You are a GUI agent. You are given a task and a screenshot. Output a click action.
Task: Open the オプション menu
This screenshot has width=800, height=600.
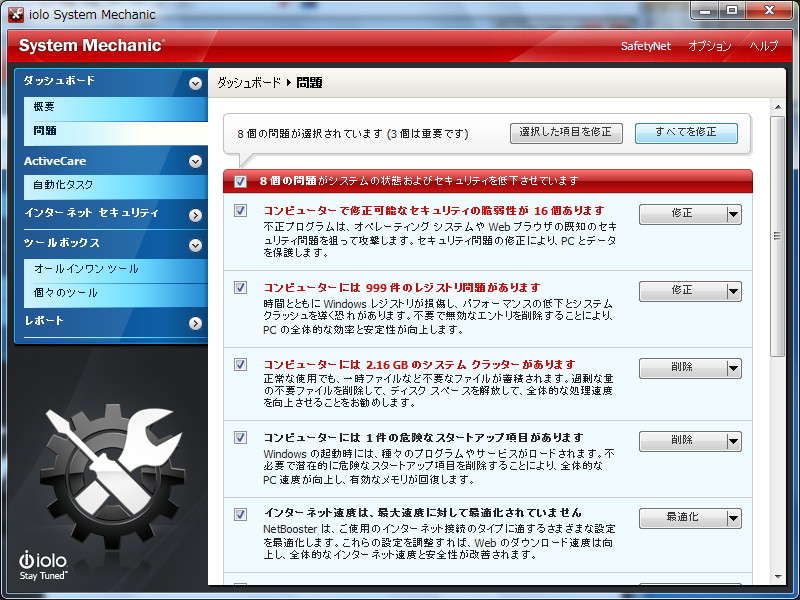711,46
